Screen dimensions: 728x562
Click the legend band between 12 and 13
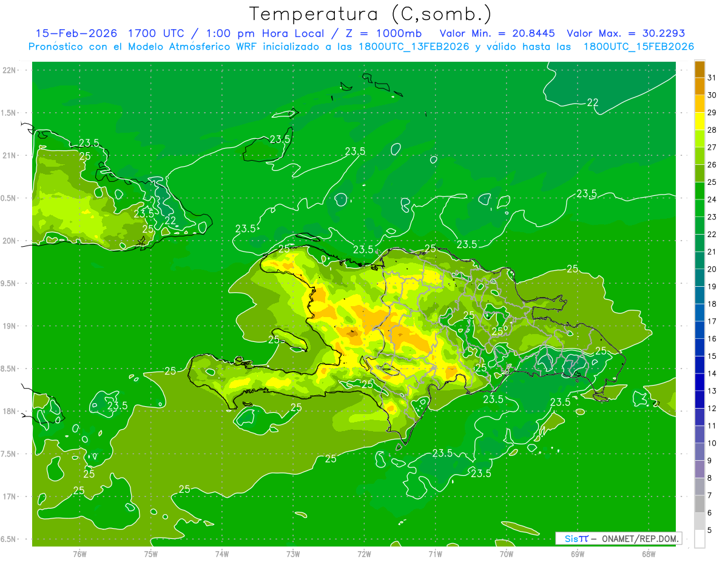pyautogui.click(x=699, y=400)
